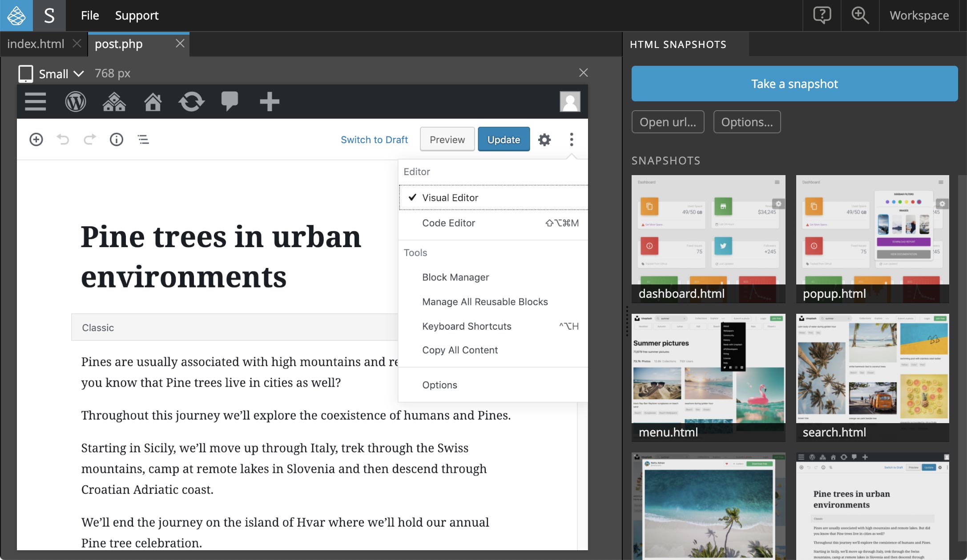This screenshot has height=560, width=967.
Task: Click the Take a snapshot button
Action: [794, 84]
